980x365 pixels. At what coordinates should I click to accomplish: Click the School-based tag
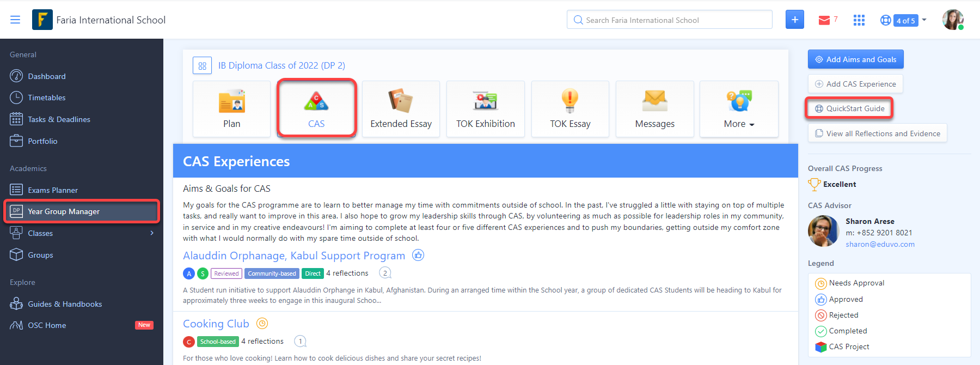[218, 342]
